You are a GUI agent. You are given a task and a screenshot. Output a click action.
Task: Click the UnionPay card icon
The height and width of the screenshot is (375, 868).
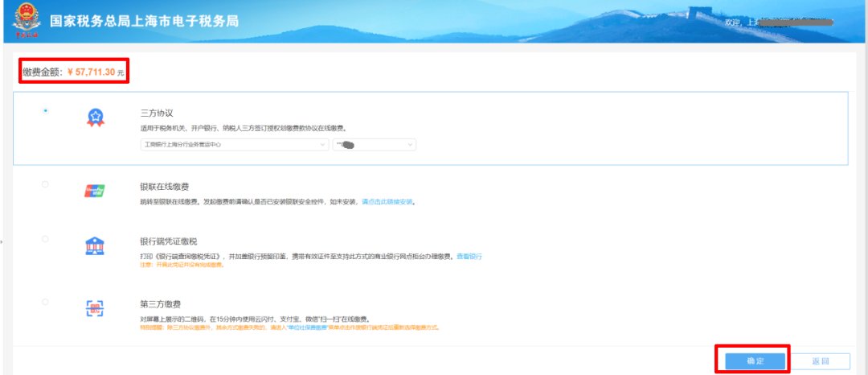(95, 191)
